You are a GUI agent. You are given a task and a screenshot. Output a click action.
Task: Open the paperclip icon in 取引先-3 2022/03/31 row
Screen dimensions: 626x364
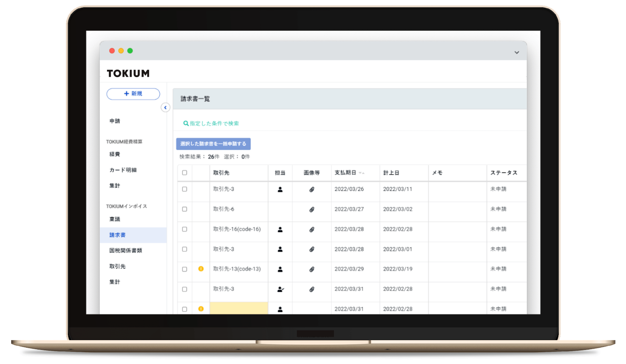click(x=312, y=289)
